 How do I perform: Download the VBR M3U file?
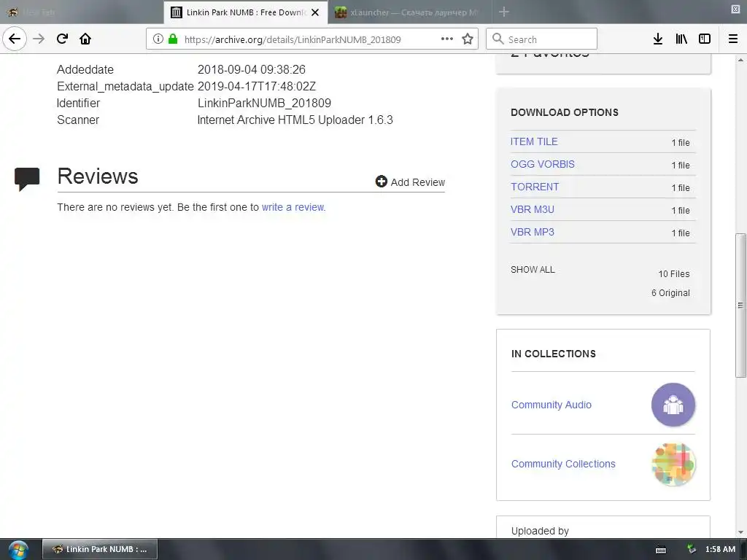[x=532, y=209]
